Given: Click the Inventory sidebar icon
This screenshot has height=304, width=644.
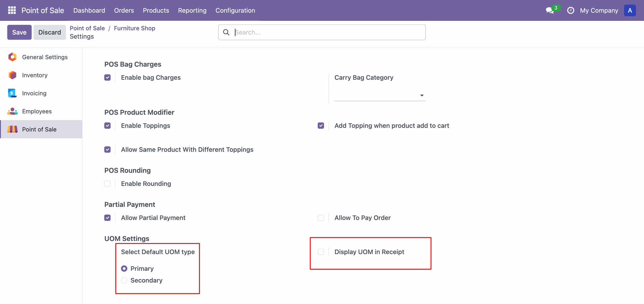Looking at the screenshot, I should 12,75.
